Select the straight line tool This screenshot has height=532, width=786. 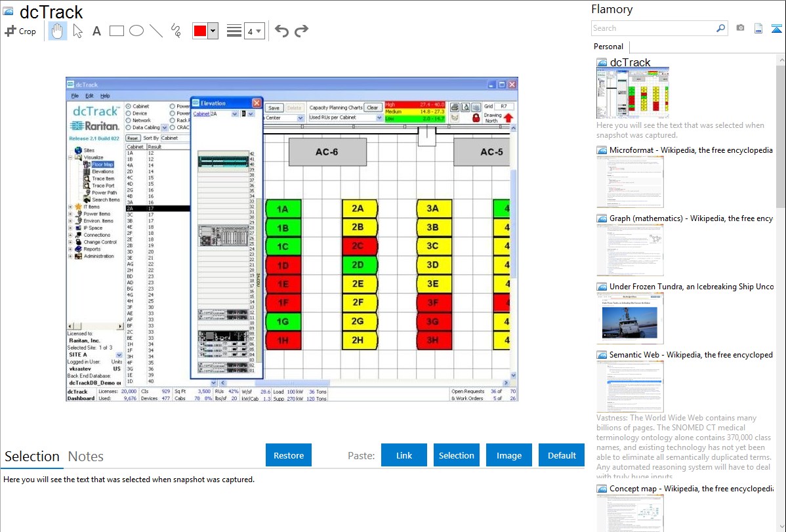[x=156, y=31]
